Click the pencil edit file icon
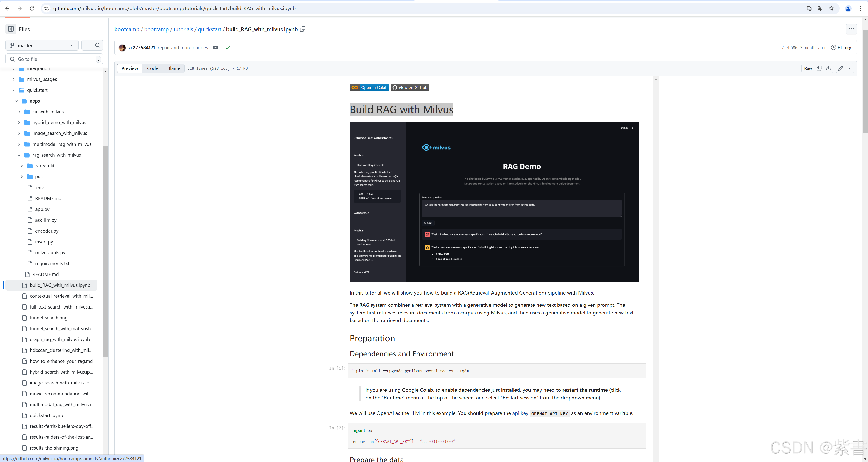The height and width of the screenshot is (462, 868). tap(841, 68)
